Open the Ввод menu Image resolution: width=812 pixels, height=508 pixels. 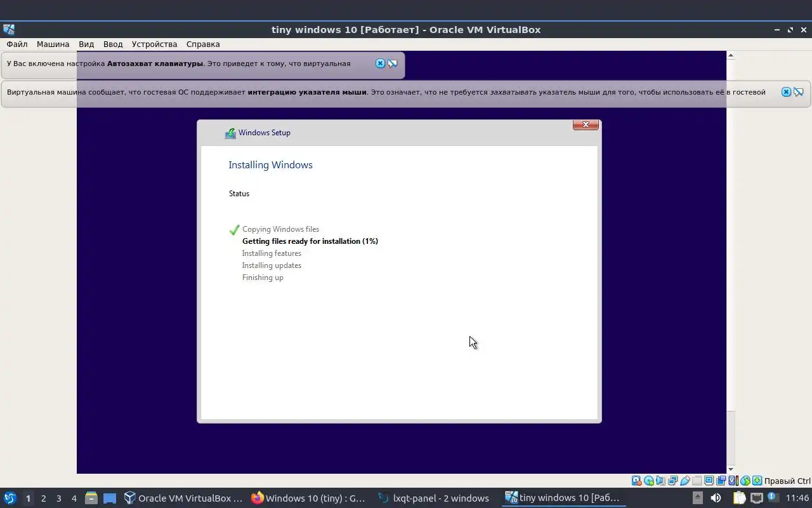coord(113,44)
